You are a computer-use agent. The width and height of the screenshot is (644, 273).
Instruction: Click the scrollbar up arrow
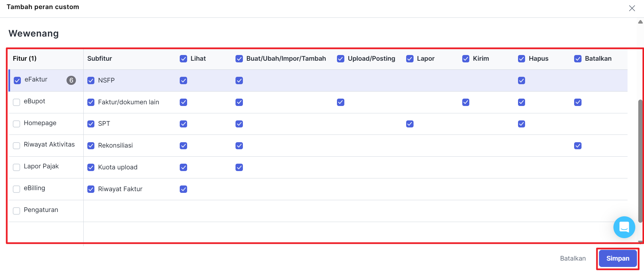640,22
